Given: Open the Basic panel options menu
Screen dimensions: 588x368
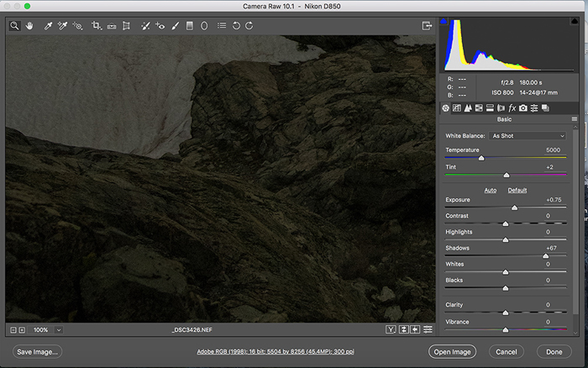Looking at the screenshot, I should pos(574,119).
